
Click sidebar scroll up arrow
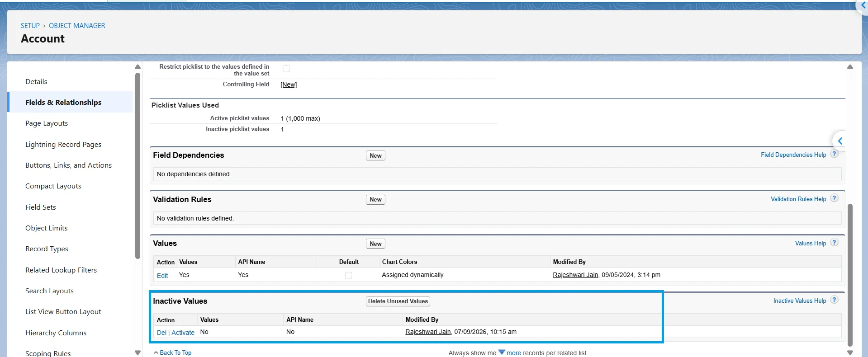click(138, 67)
